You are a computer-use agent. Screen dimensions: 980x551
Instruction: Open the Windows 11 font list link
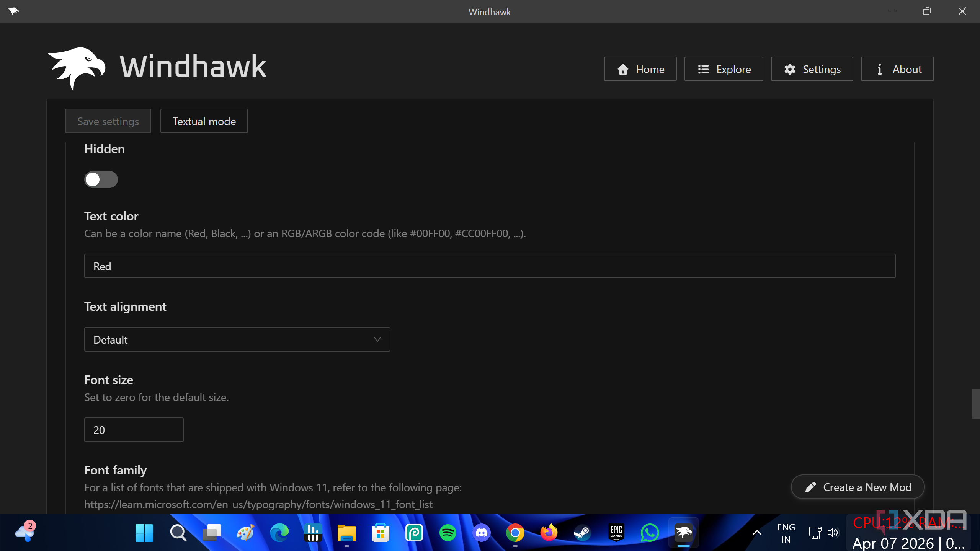click(x=258, y=505)
